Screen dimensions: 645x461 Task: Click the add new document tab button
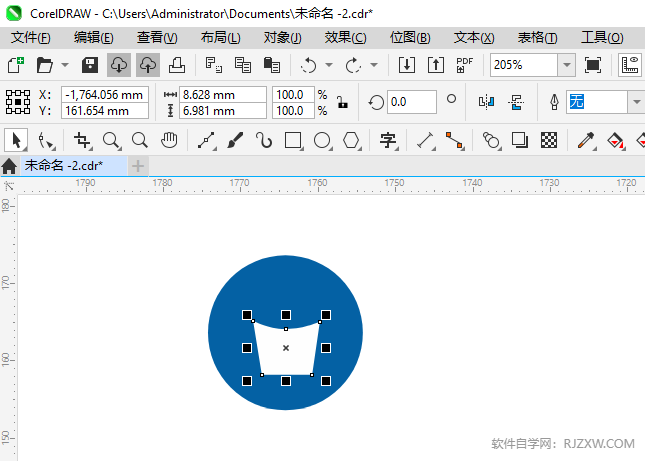pyautogui.click(x=138, y=165)
